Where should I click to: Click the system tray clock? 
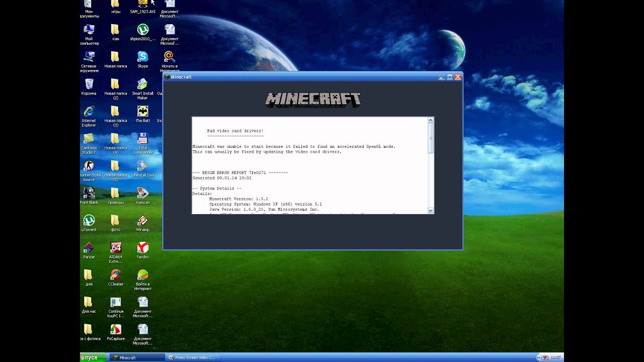click(555, 357)
